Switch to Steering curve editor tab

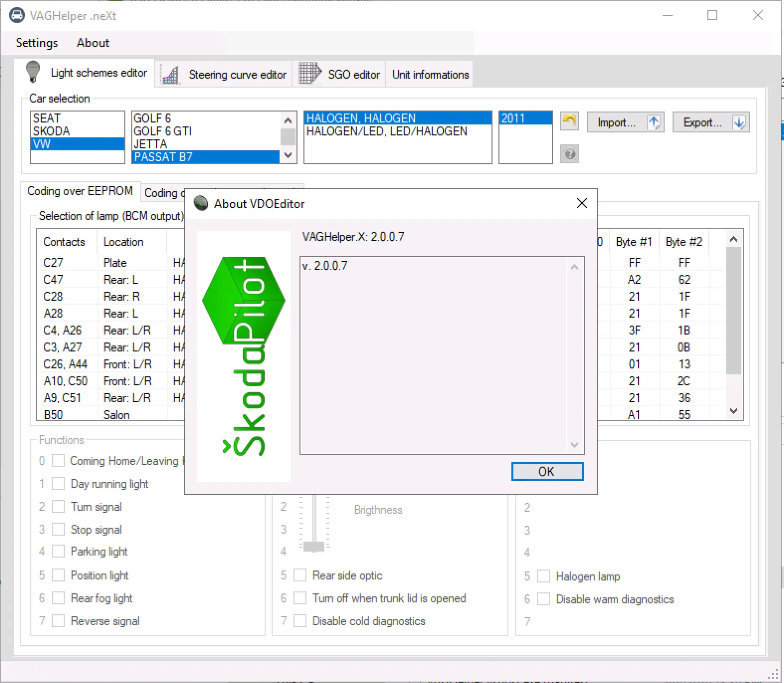tap(224, 75)
